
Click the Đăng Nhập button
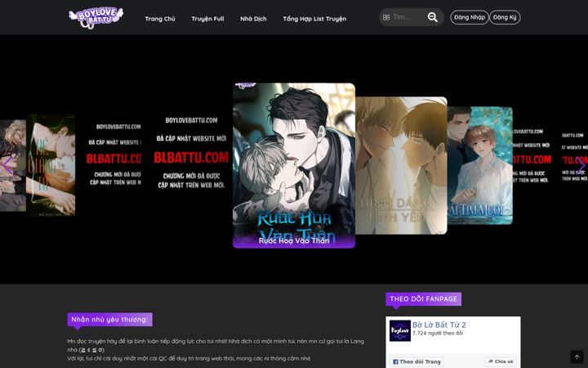tap(470, 17)
